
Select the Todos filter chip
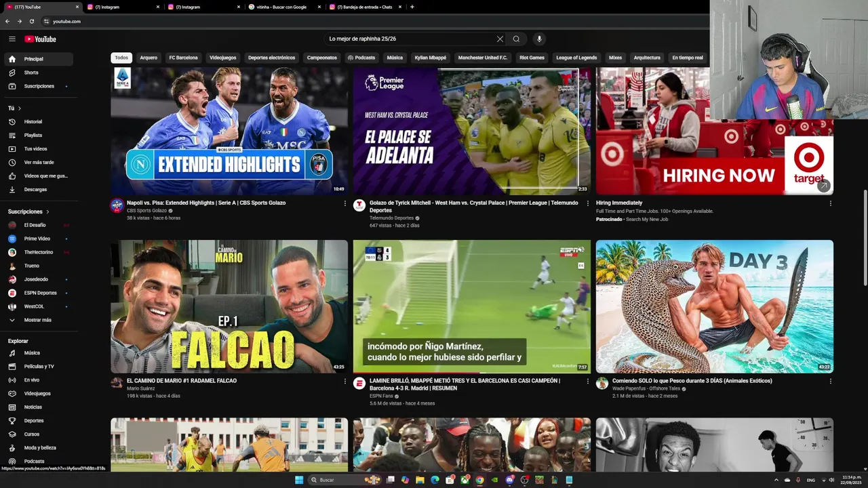[x=121, y=58]
